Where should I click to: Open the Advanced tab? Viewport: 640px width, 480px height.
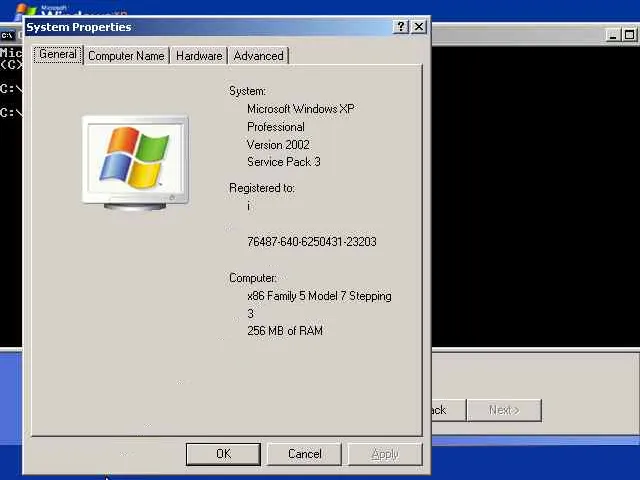(258, 56)
